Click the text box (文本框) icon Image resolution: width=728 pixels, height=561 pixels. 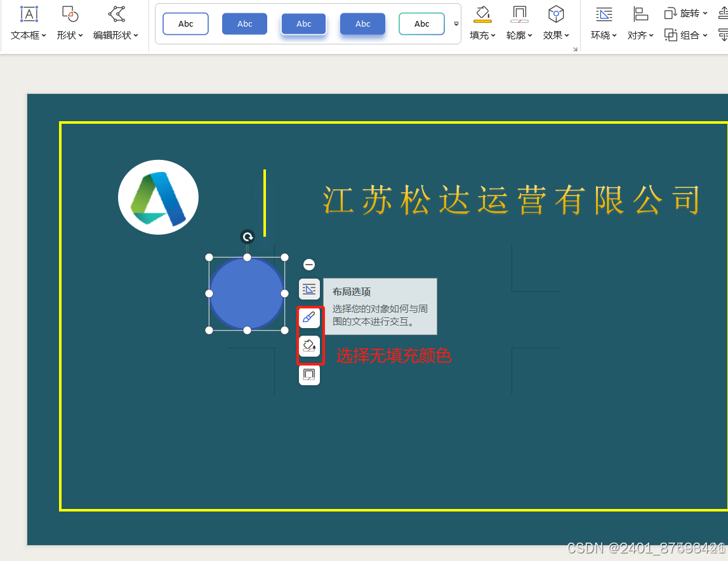(29, 15)
